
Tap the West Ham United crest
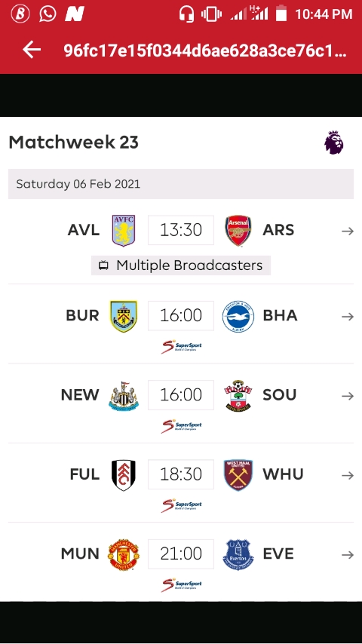pos(238,475)
